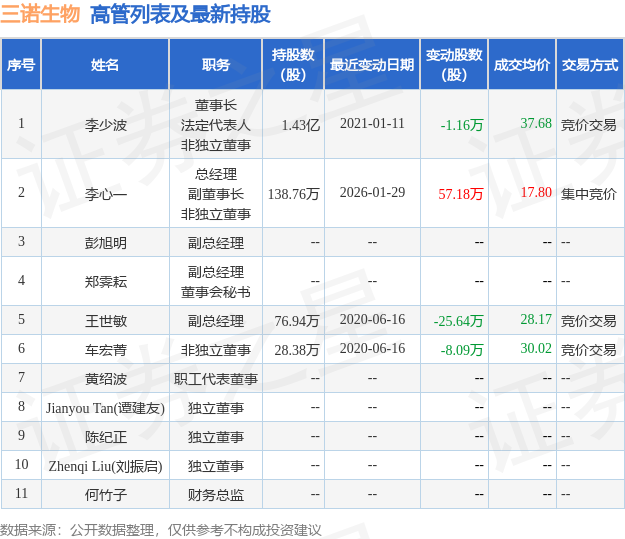Screen dimensions: 625x539
Task: Click the date 2026-01-29
Action: tap(372, 192)
